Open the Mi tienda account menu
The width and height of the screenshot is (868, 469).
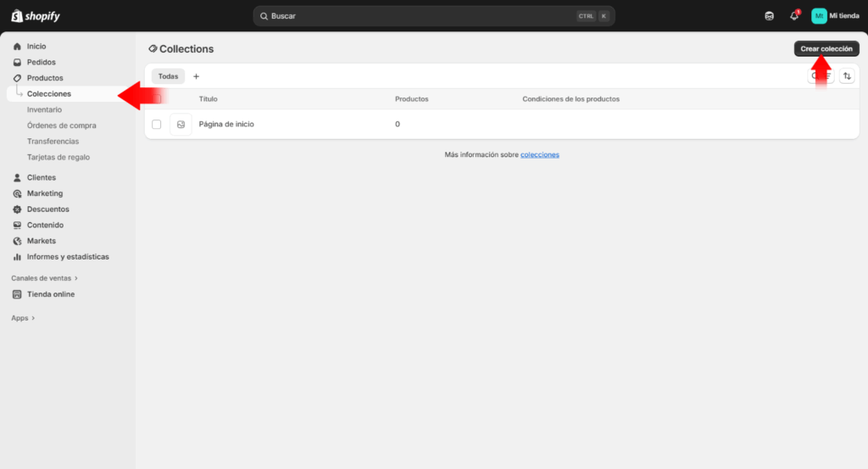pos(835,16)
